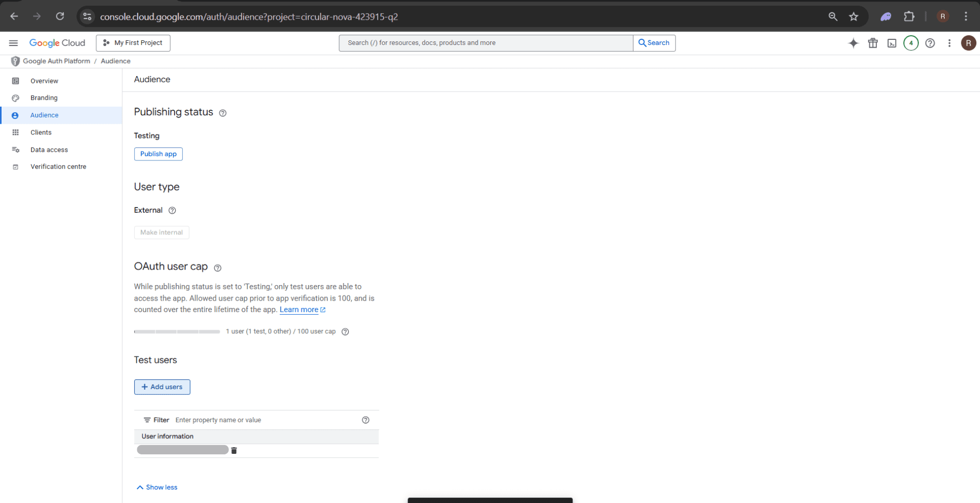Click the Make internal button

point(162,232)
